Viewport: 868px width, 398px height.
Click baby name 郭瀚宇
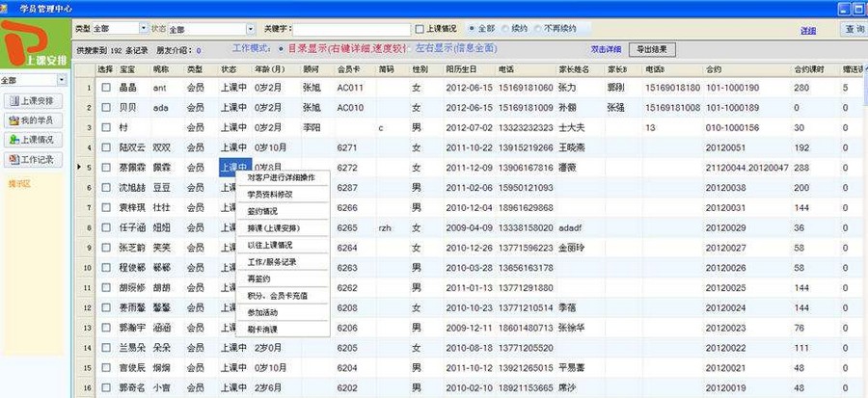(x=134, y=328)
